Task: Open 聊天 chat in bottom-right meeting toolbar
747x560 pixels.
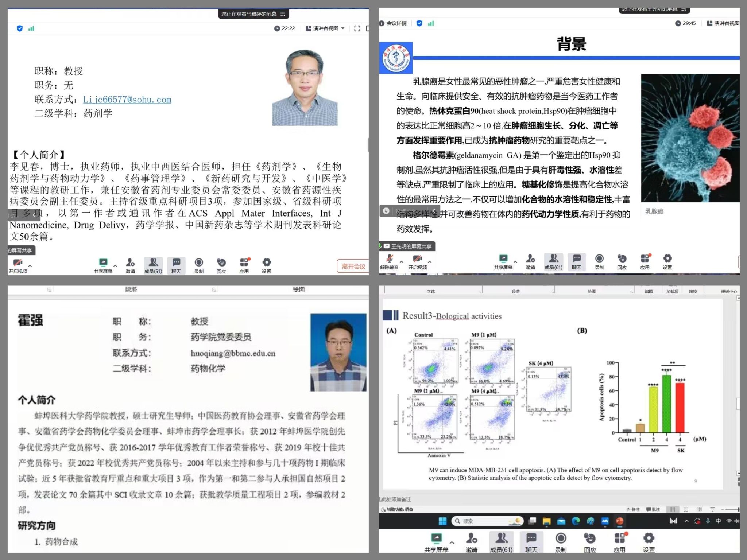Action: point(531,538)
